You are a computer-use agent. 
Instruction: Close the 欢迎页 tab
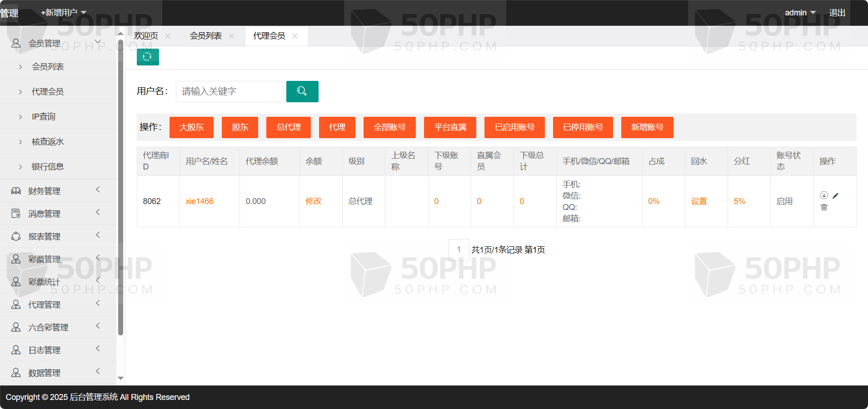pos(168,36)
